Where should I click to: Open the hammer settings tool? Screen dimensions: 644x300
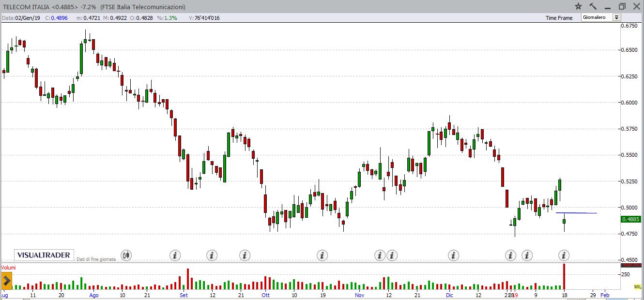(x=593, y=6)
